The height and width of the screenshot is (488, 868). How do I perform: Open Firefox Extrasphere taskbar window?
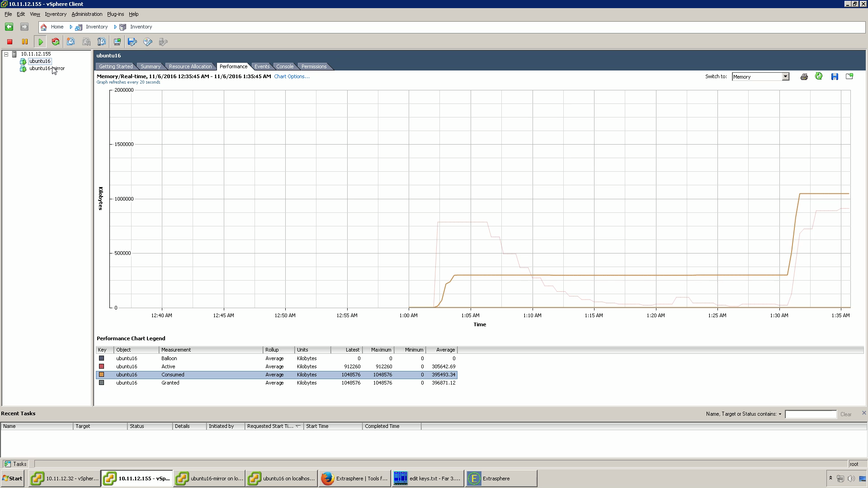(x=355, y=479)
